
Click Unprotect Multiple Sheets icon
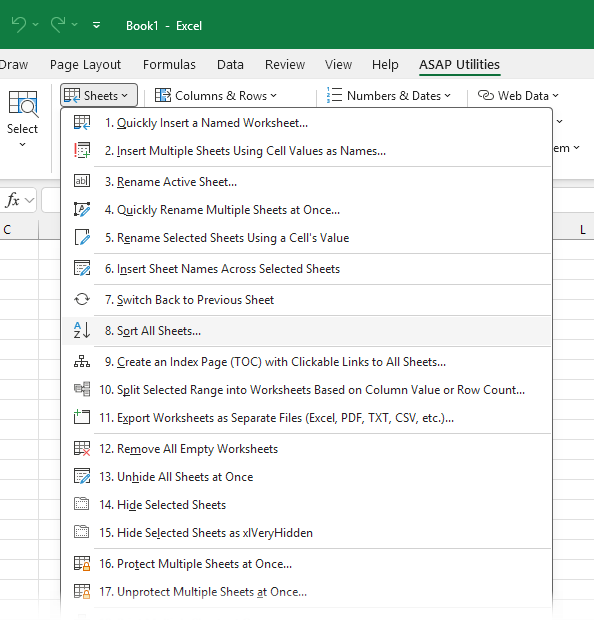(82, 591)
